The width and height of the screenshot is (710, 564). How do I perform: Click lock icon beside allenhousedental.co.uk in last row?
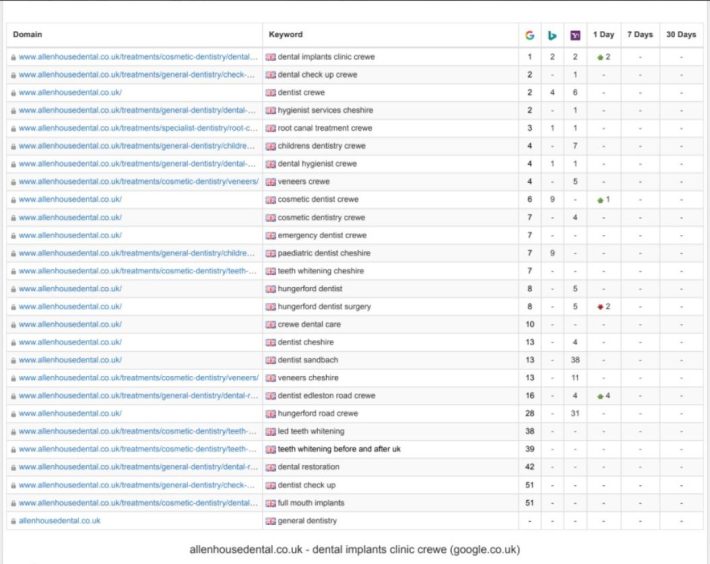(13, 521)
